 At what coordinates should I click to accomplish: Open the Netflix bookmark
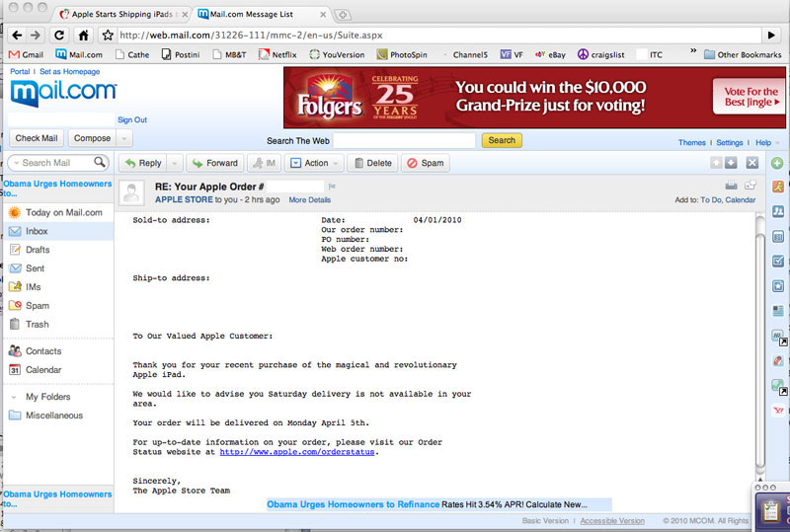point(277,54)
